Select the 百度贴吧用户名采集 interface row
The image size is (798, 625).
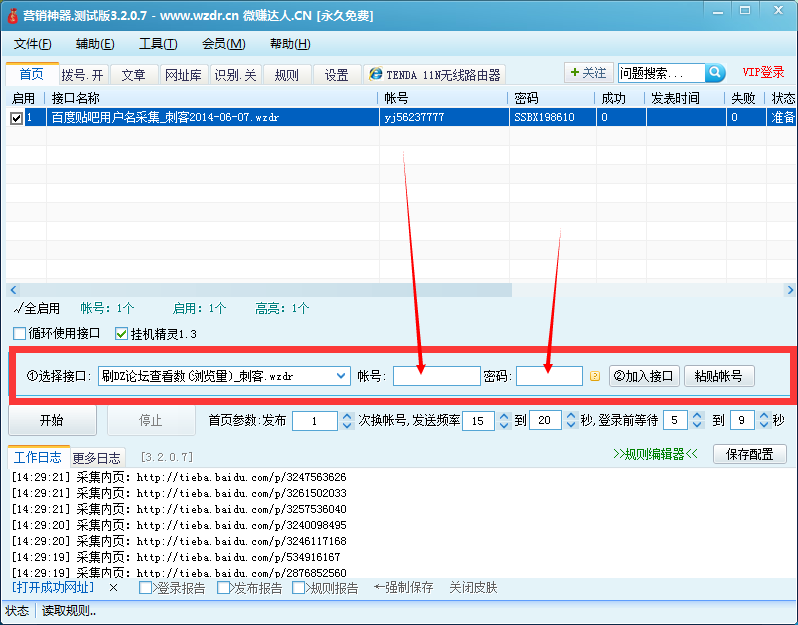coord(400,117)
